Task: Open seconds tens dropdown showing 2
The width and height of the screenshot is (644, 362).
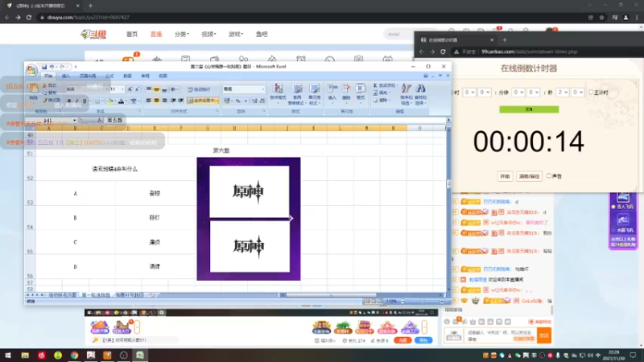Action: coord(562,93)
